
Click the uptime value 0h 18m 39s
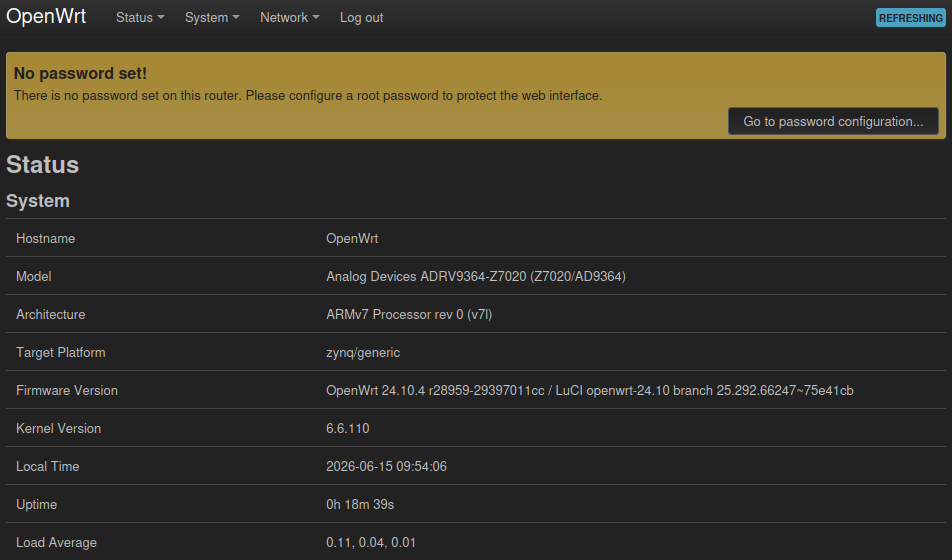(360, 505)
